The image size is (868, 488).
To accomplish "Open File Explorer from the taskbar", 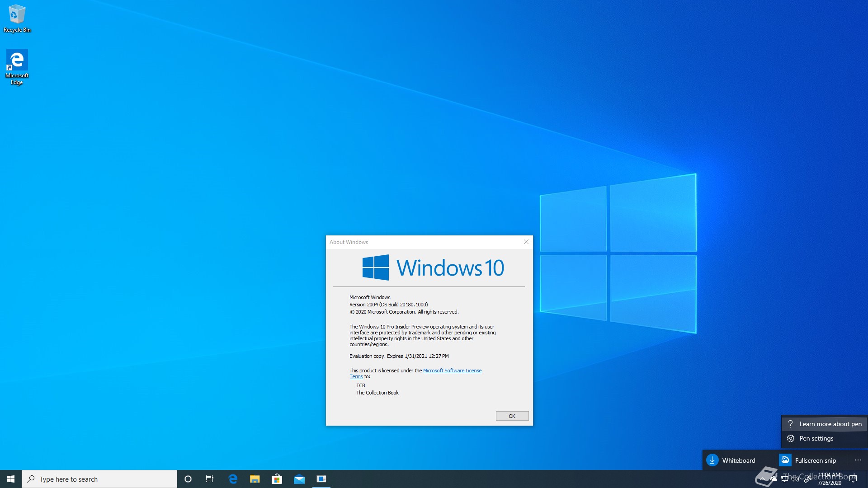I will [x=255, y=479].
